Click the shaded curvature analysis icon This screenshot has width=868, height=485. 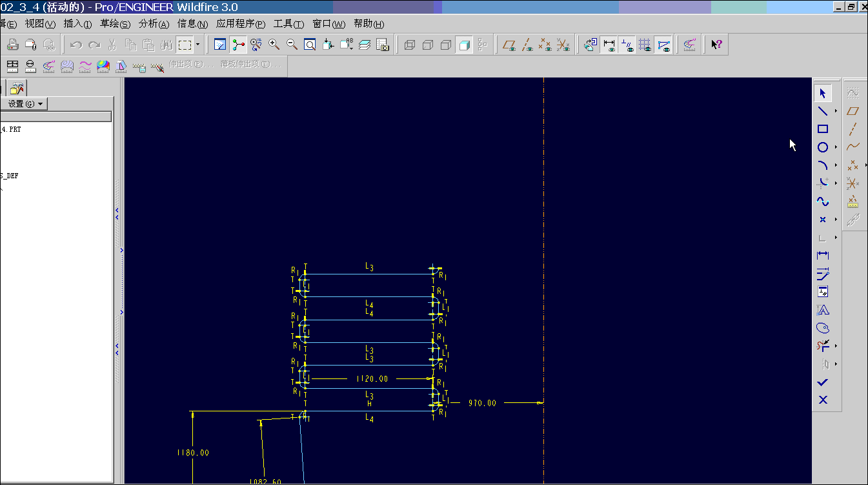coord(103,65)
